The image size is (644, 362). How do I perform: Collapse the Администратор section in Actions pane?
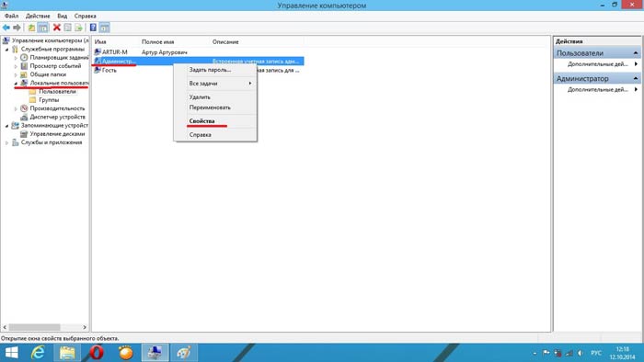click(636, 78)
